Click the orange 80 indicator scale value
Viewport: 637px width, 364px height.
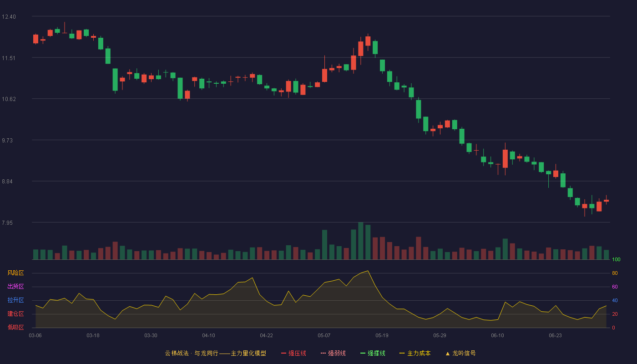point(615,273)
